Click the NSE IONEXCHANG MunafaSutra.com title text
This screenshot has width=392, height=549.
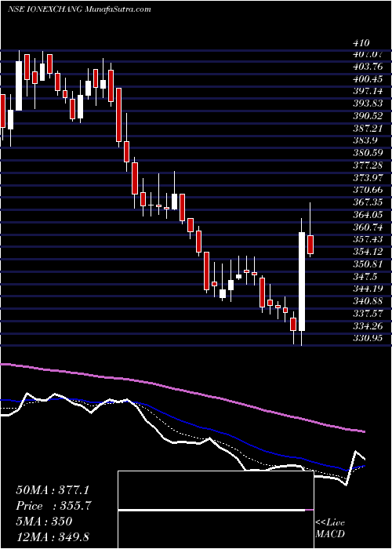(x=79, y=9)
